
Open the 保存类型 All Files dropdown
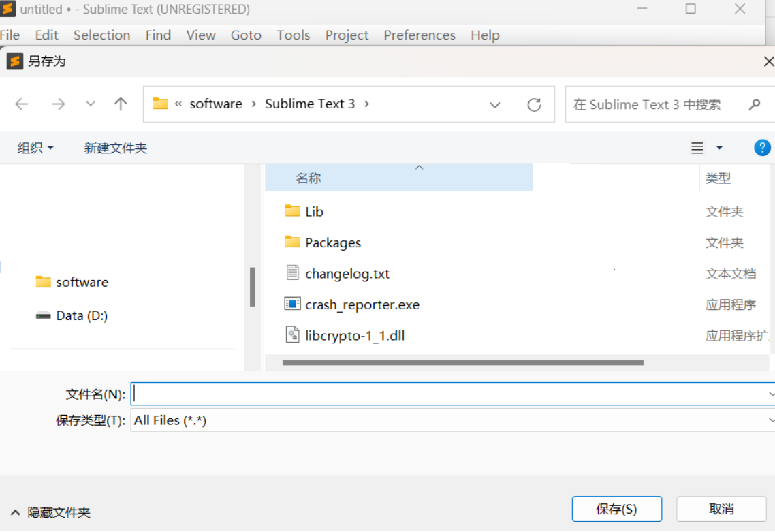(453, 420)
